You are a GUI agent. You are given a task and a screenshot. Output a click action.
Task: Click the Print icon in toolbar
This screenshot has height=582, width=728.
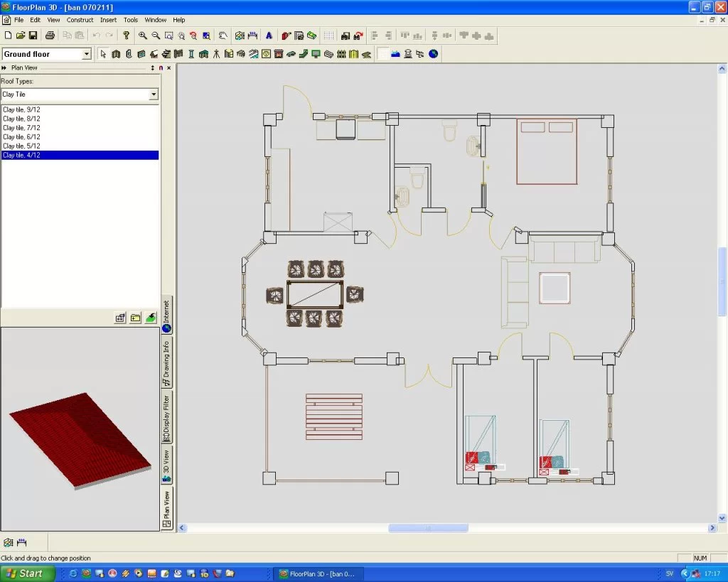(50, 36)
